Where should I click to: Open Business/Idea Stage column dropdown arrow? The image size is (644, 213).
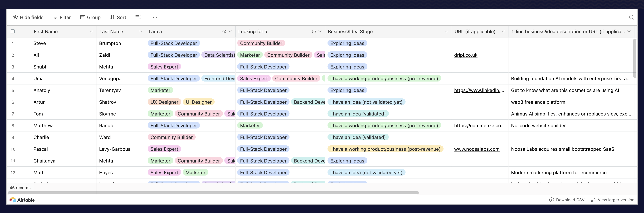(x=446, y=32)
